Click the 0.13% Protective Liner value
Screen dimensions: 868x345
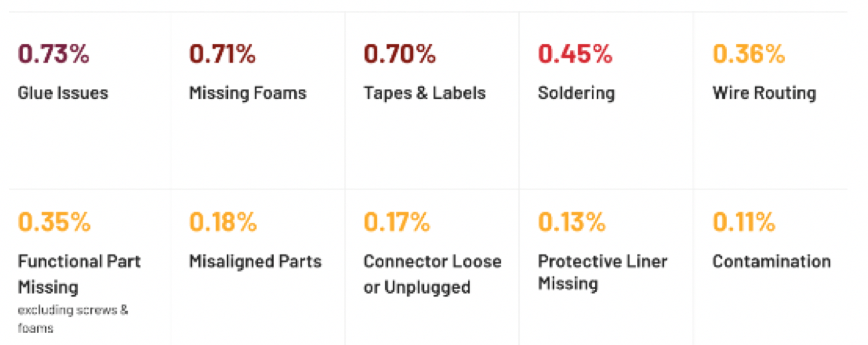pos(572,222)
